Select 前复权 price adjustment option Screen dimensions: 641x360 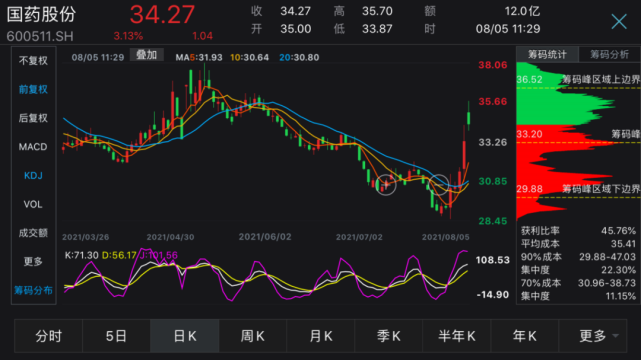(x=33, y=89)
